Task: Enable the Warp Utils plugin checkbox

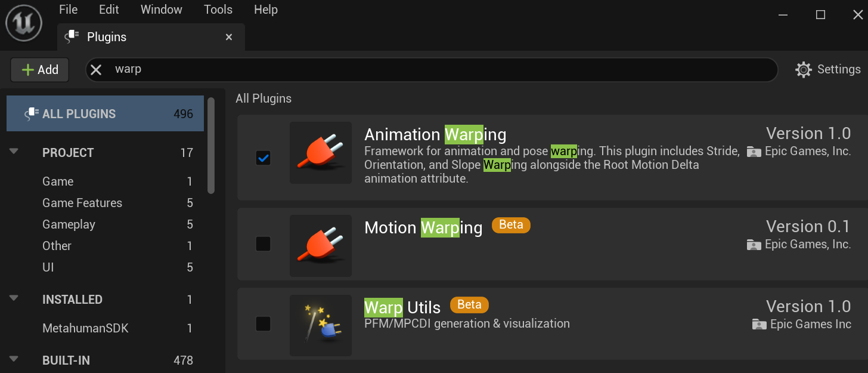Action: pos(263,324)
